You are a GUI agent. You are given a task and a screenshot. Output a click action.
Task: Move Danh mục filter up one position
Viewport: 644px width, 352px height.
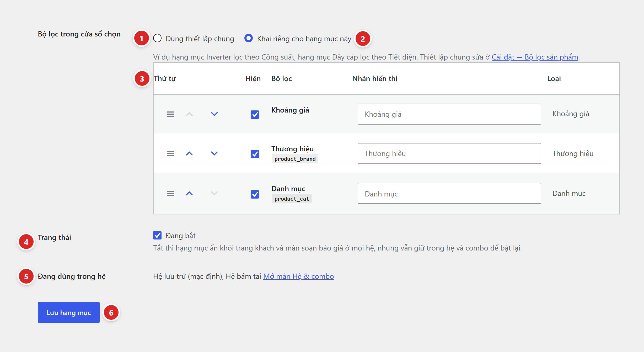coord(189,193)
